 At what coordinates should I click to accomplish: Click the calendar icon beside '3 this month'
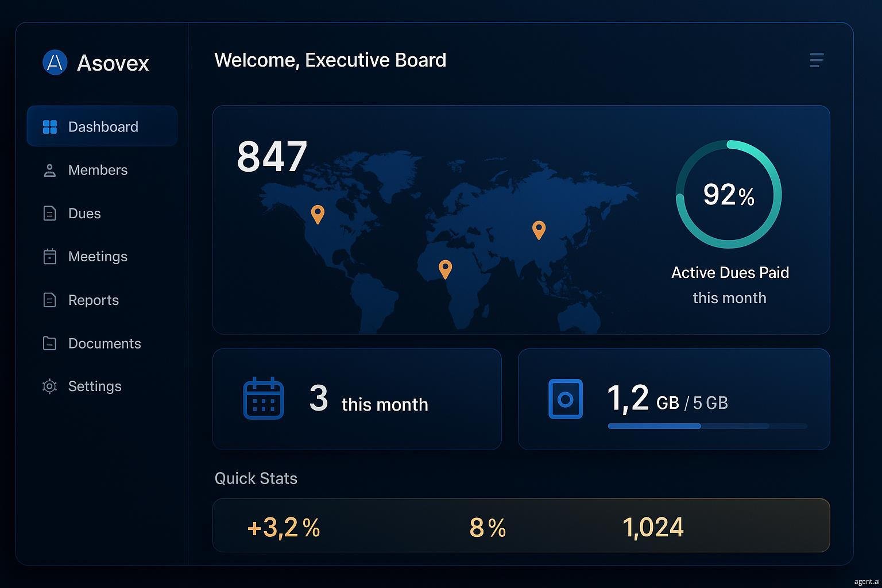(263, 399)
